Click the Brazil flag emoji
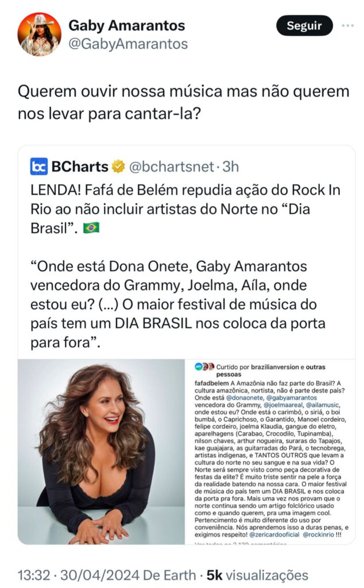The height and width of the screenshot is (588, 364). (x=91, y=227)
